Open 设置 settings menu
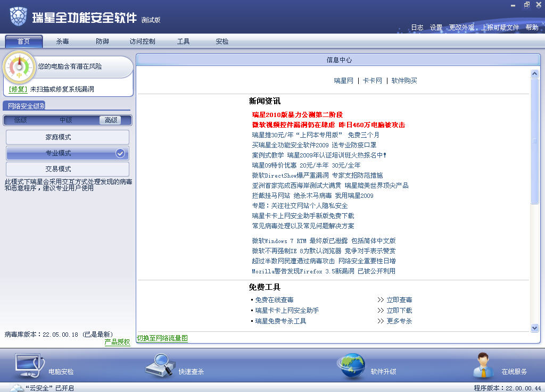Screen dimensions: 545x392 pyautogui.click(x=436, y=28)
